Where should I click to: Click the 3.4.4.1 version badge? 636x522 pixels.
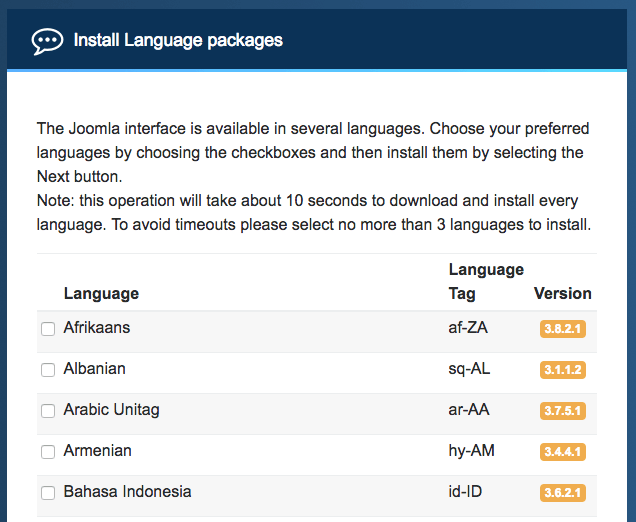tap(563, 451)
